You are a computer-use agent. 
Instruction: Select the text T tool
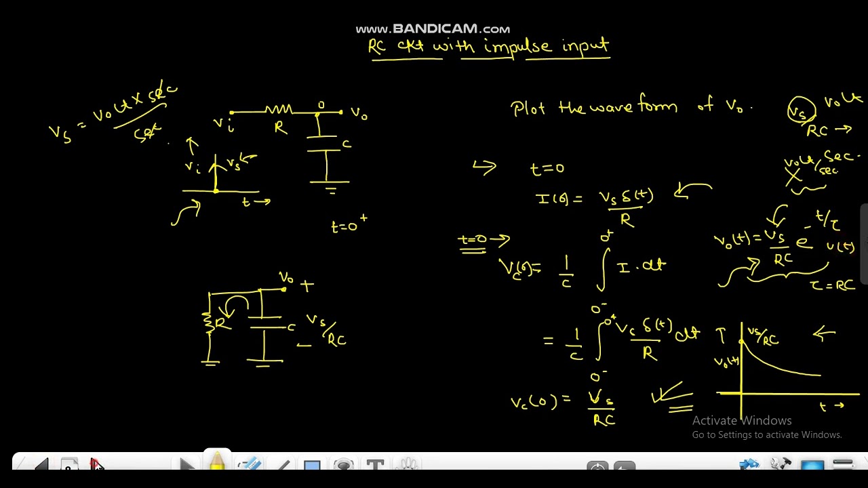(x=375, y=465)
